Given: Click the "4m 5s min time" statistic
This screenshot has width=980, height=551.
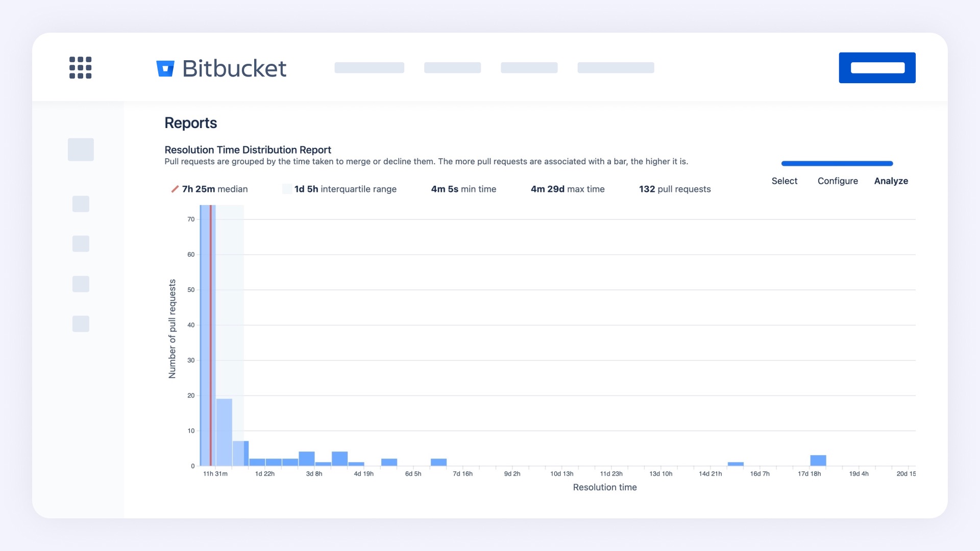Looking at the screenshot, I should point(463,189).
